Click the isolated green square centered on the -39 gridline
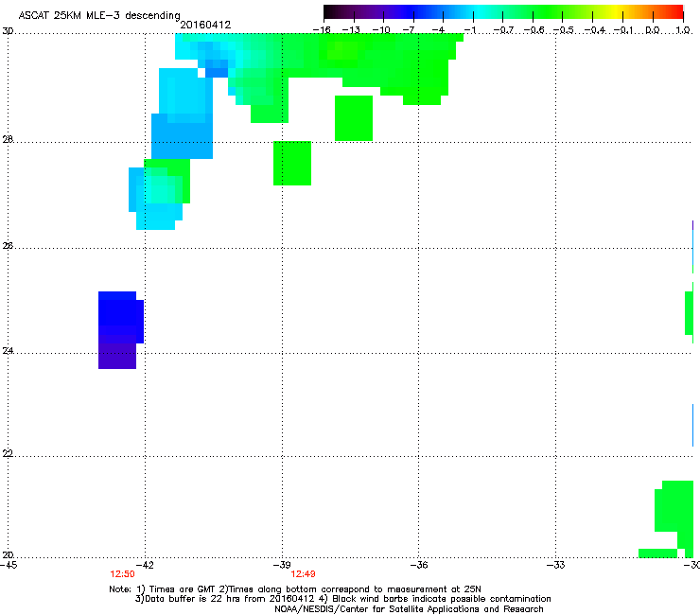 (292, 163)
